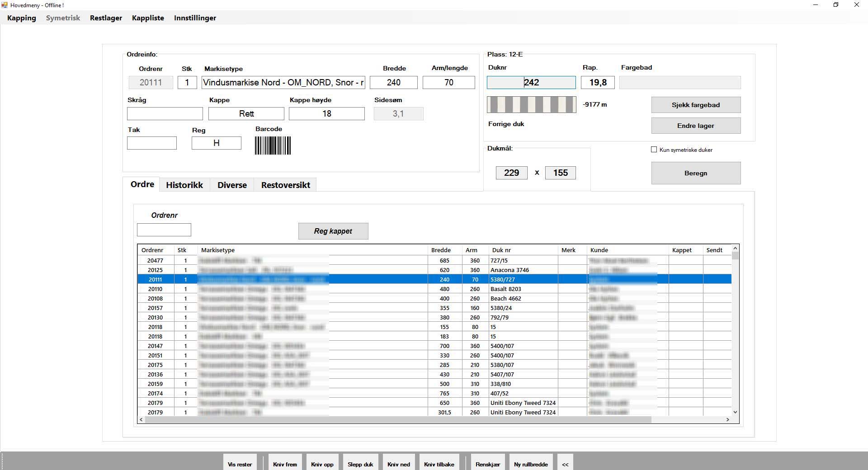Click Slepp duk in bottom toolbar
868x470 pixels.
pos(360,464)
